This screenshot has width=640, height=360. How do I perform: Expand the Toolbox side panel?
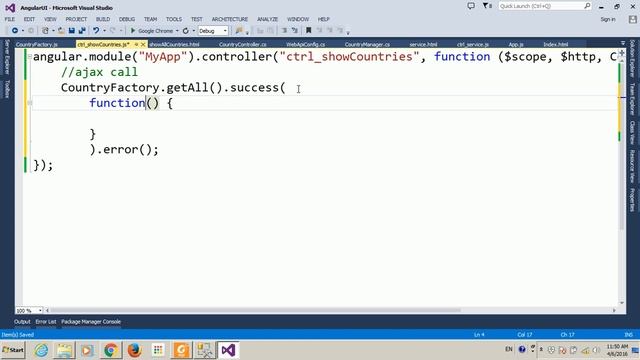coord(7,89)
